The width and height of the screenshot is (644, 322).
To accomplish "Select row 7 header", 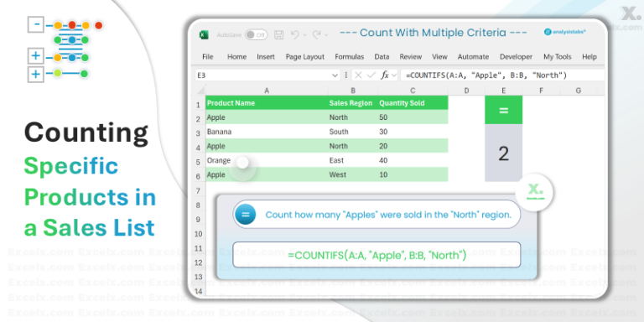I will [198, 190].
